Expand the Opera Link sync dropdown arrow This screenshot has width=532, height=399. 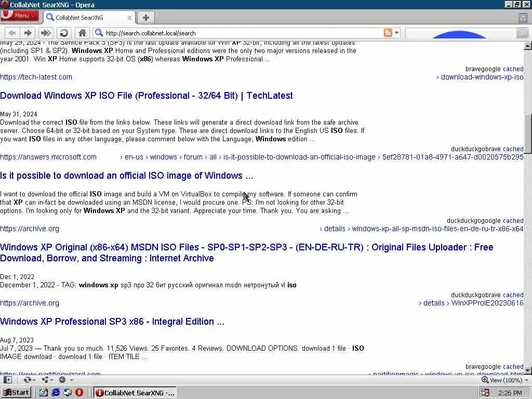34,380
